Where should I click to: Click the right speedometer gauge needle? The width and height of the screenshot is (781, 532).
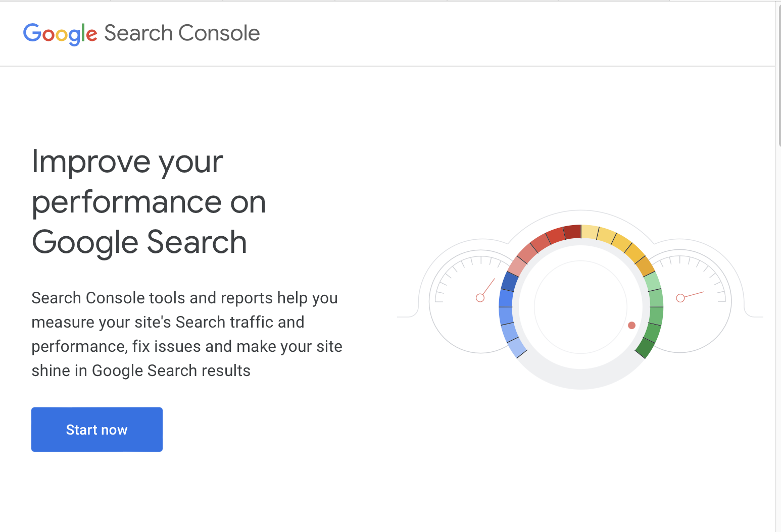691,295
